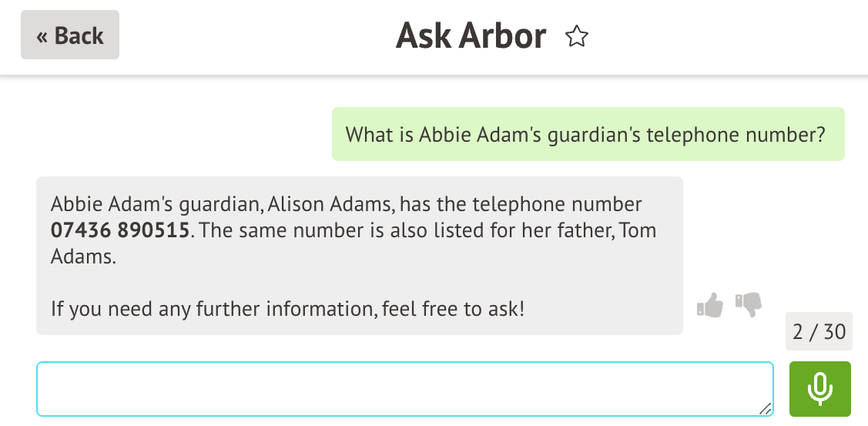Click the "Ask Arbor" page title
This screenshot has width=868, height=426.
pos(471,36)
